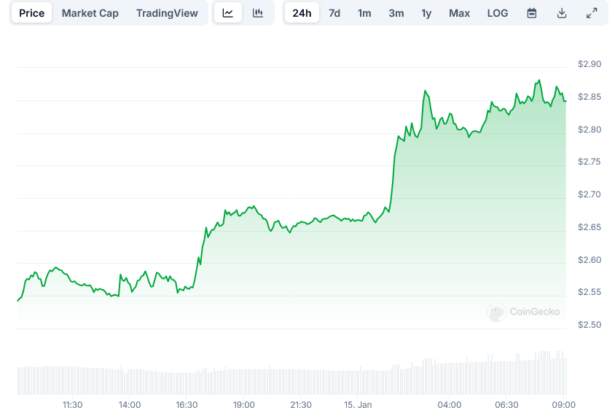Switch to line chart view
The image size is (615, 410).
tap(228, 13)
